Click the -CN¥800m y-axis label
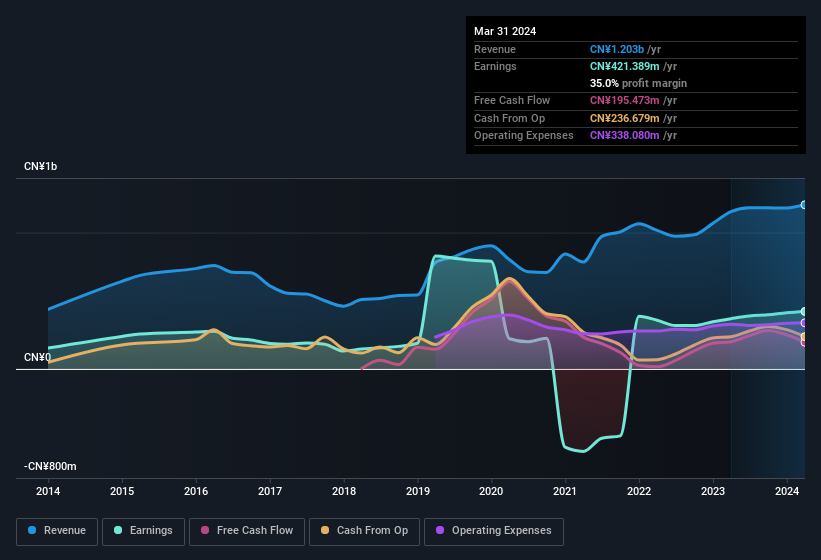This screenshot has height=560, width=821. pos(51,466)
